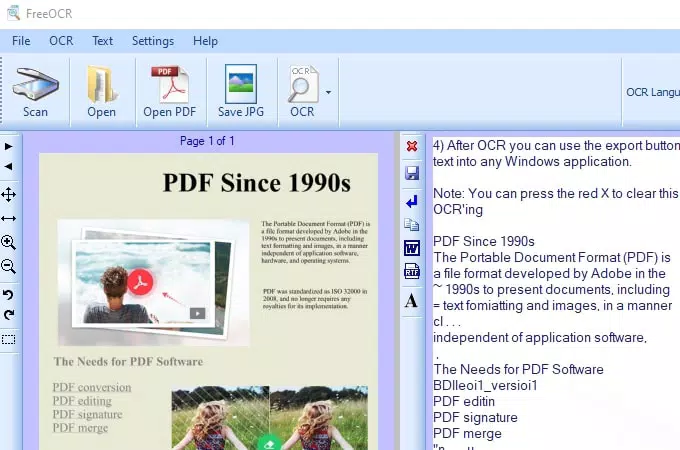Click the 'BDlleoi1_versioi1' line in OCR text
Viewport: 680px width, 450px height.
point(485,385)
